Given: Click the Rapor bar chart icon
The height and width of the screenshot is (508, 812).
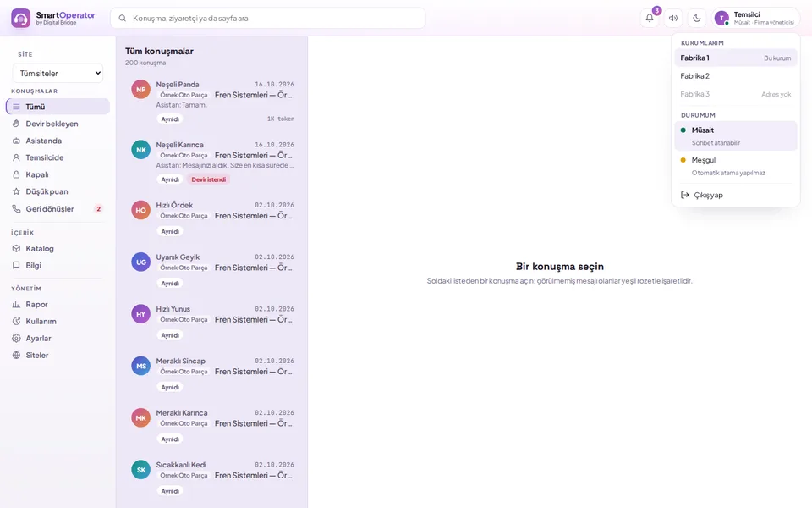Looking at the screenshot, I should [16, 304].
